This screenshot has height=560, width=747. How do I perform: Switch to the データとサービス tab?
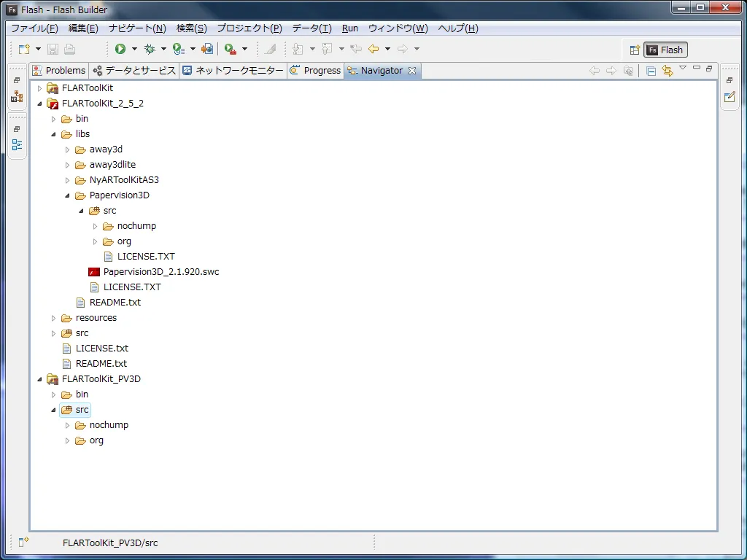pyautogui.click(x=134, y=71)
